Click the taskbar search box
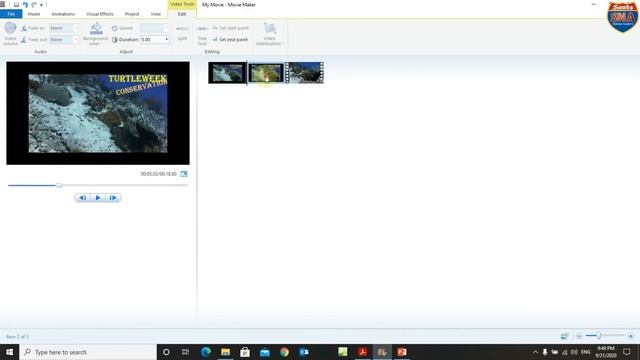640x360 pixels. point(88,352)
